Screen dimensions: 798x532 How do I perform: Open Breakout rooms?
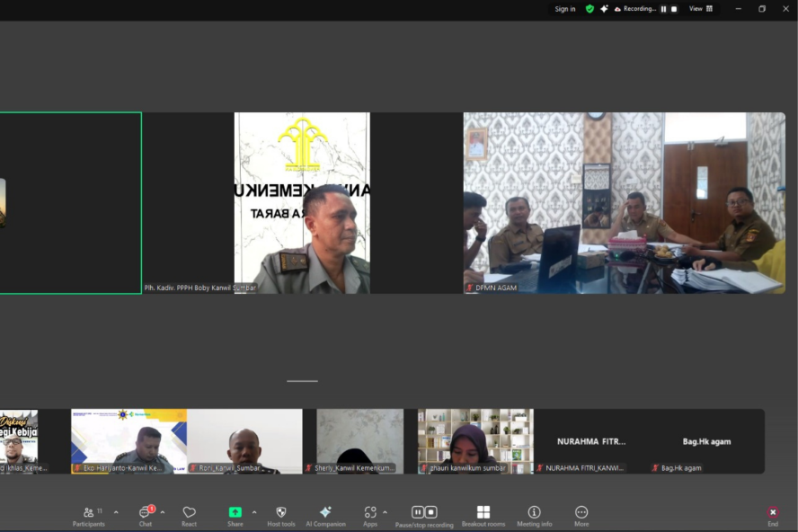click(483, 516)
